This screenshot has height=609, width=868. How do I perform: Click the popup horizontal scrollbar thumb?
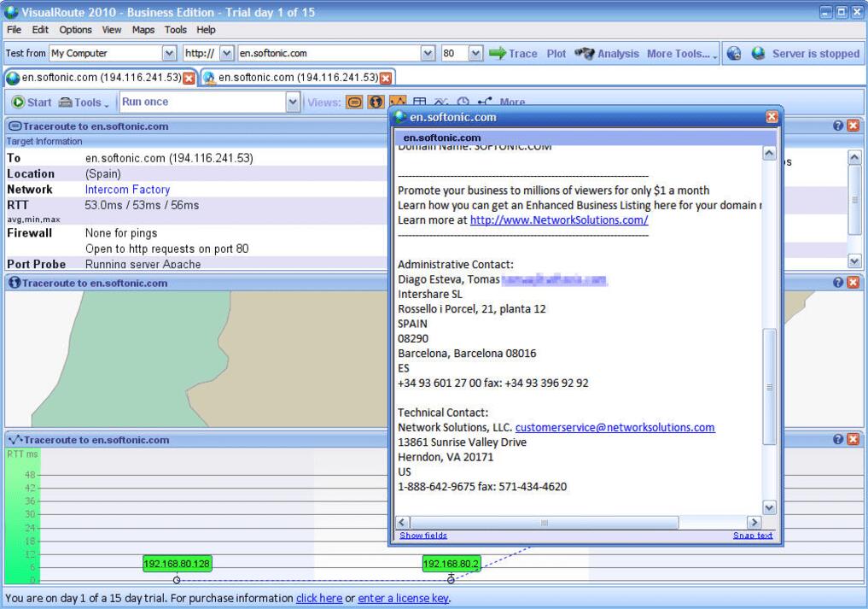click(545, 522)
